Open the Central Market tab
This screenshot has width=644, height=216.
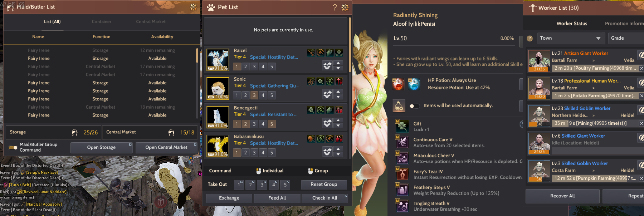pyautogui.click(x=151, y=22)
